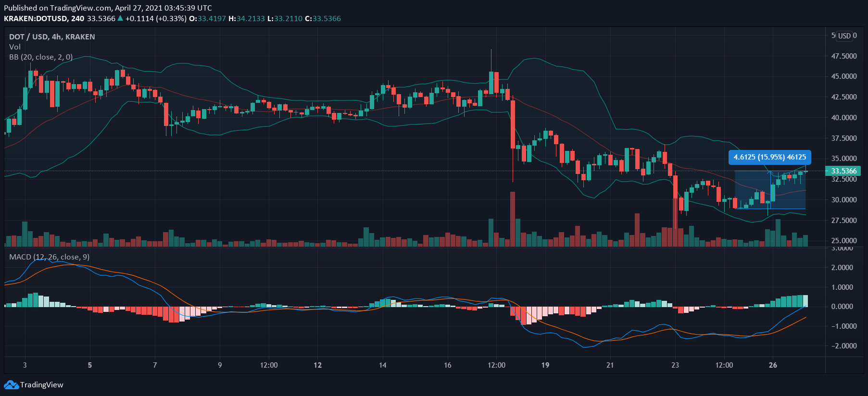This screenshot has height=396, width=868.
Task: Select date label 9 on time axis
Action: tap(220, 365)
